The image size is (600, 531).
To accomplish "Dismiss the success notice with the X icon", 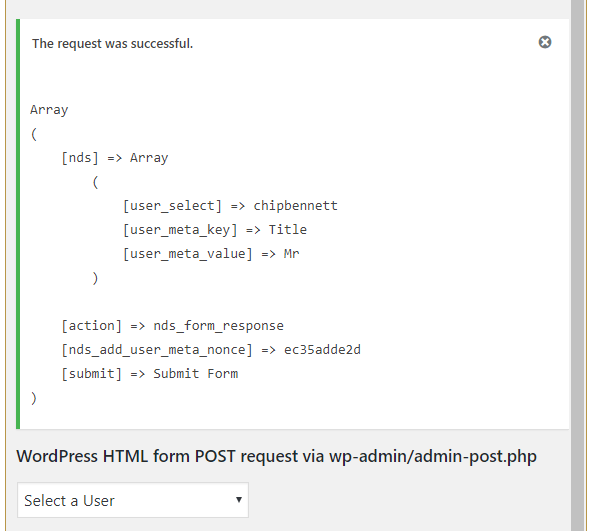I will click(545, 42).
